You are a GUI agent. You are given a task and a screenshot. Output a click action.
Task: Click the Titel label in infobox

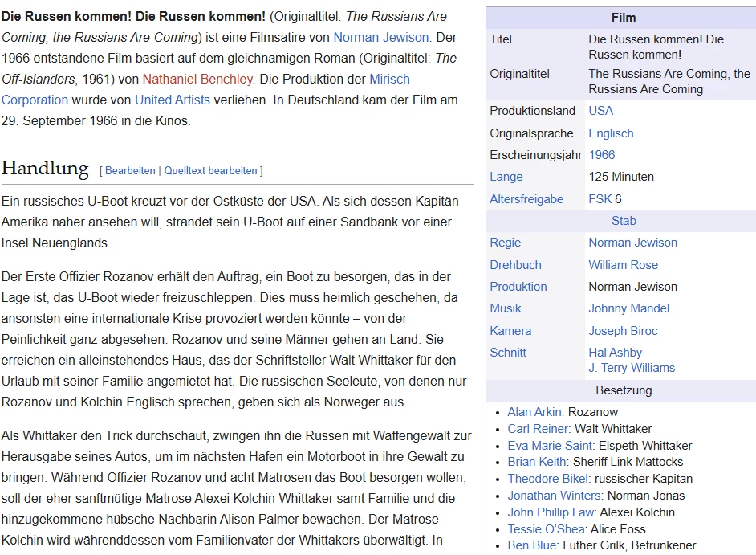[501, 39]
